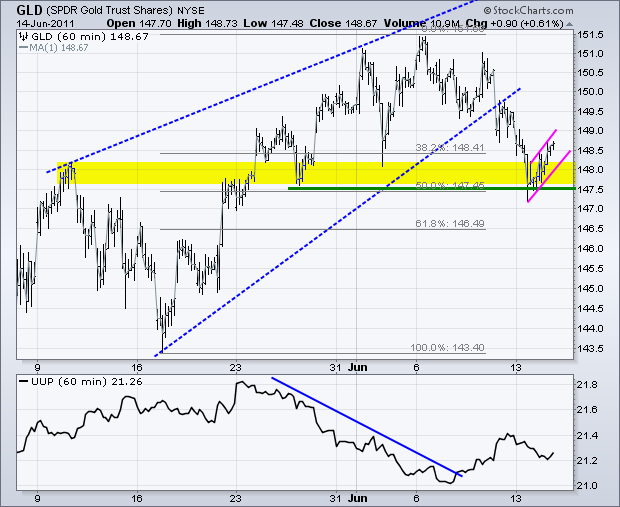Click the green horizontal support line at 147.5
620x507 pixels.
pos(431,189)
